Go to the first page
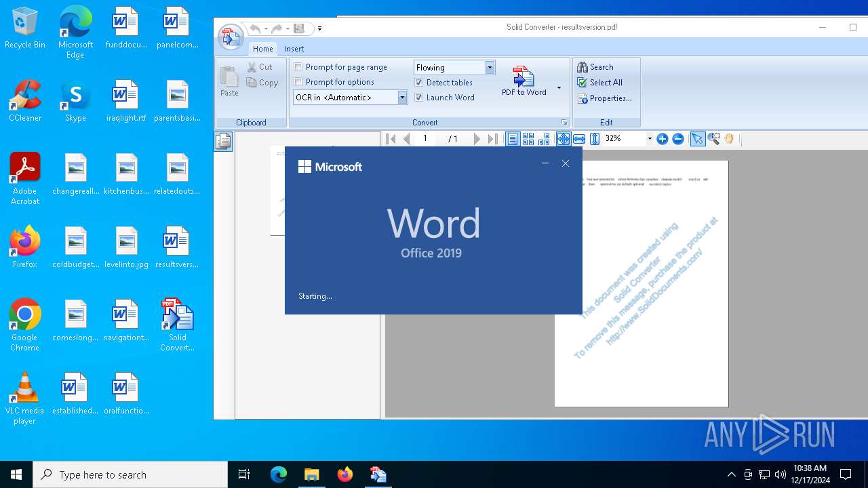This screenshot has height=488, width=868. click(x=391, y=139)
